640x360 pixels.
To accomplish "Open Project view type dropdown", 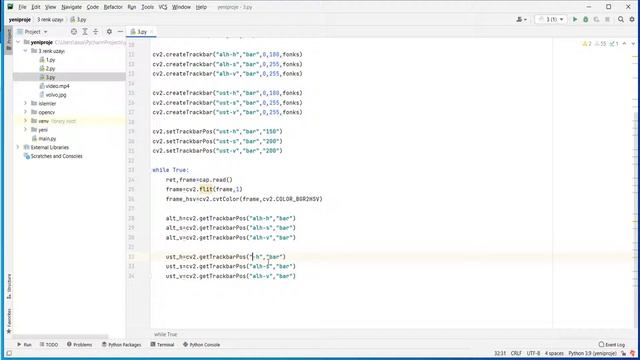I will click(32, 31).
